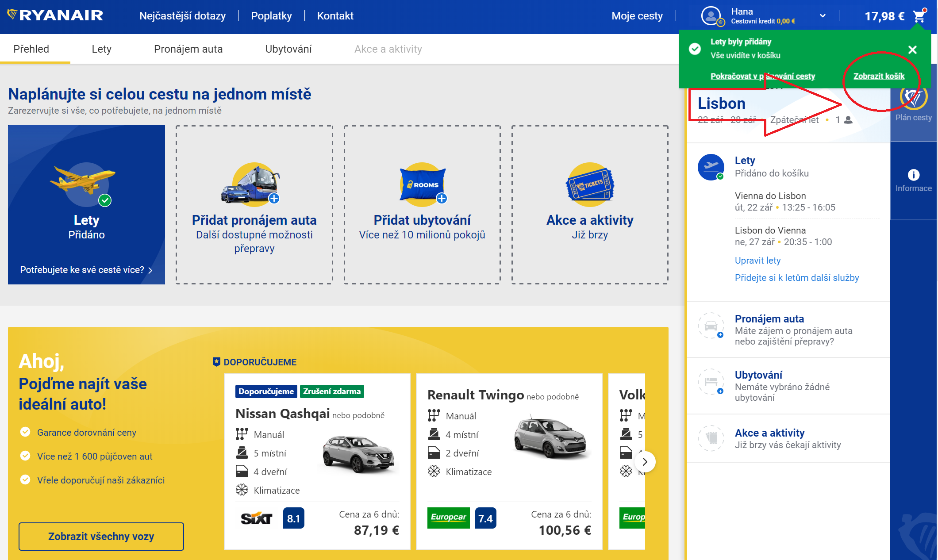Click 'Přidat pronájem auta' heading
Screen dimensions: 938x560
pos(254,220)
